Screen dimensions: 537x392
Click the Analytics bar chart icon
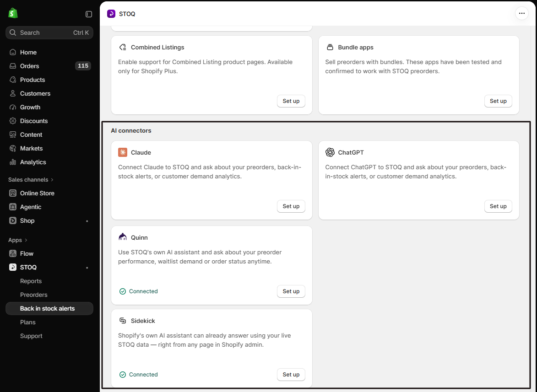click(13, 162)
